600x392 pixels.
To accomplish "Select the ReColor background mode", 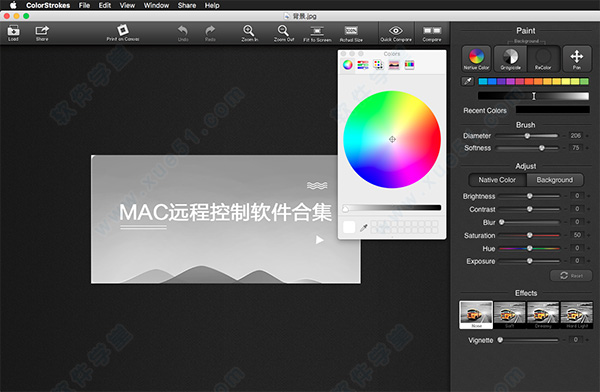I will [x=543, y=59].
